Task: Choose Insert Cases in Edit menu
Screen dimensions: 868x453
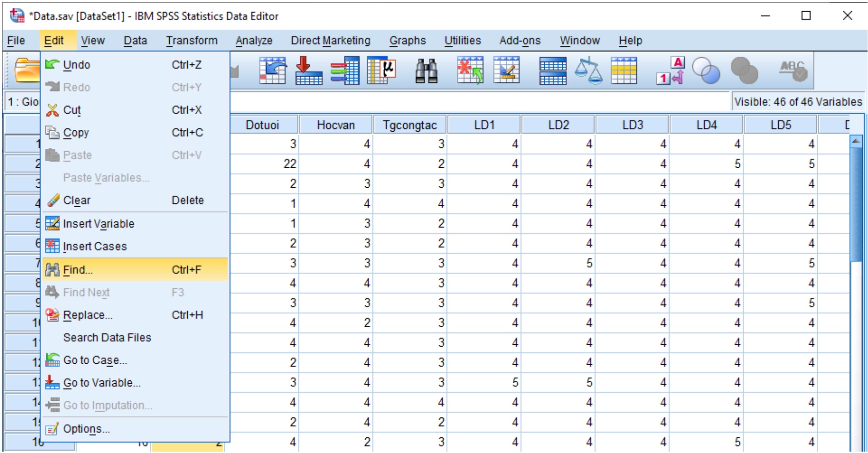Action: [136, 246]
